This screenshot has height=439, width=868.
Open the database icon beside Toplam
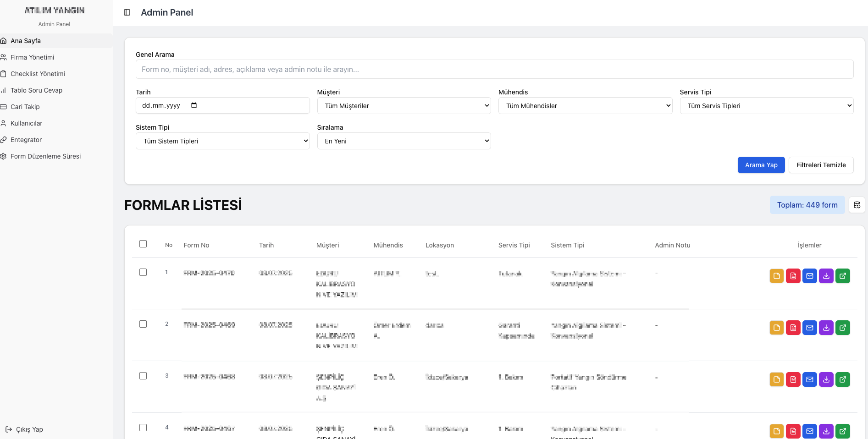pos(857,205)
